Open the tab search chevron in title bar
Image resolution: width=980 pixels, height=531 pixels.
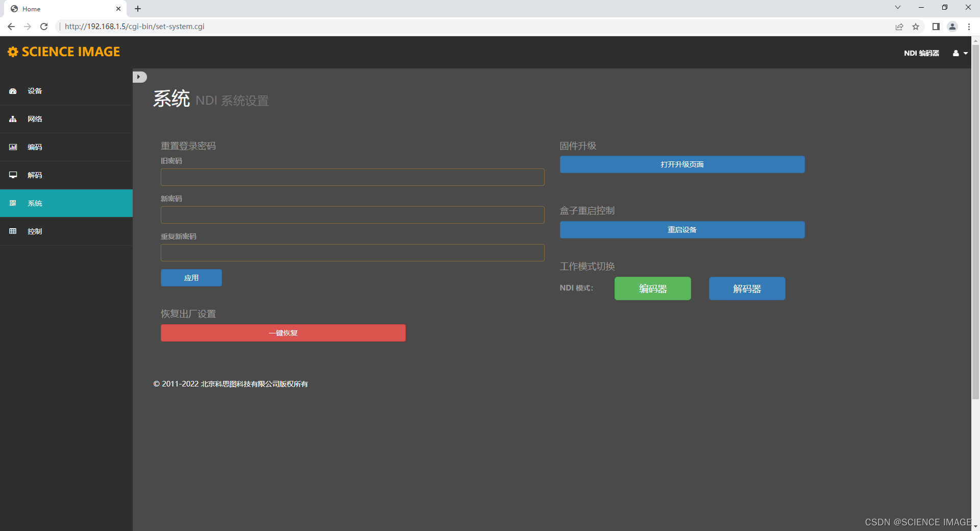click(x=898, y=7)
